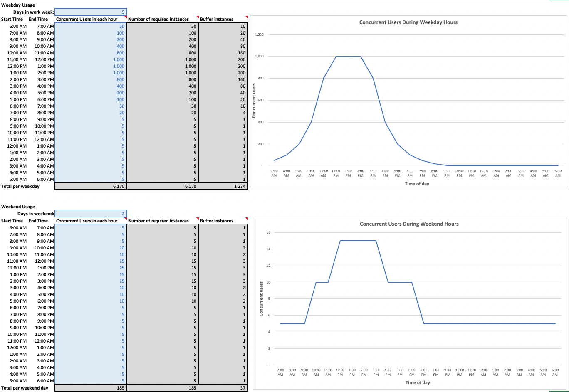Select the Total per weekend day label
The image size is (569, 392).
coord(25,388)
